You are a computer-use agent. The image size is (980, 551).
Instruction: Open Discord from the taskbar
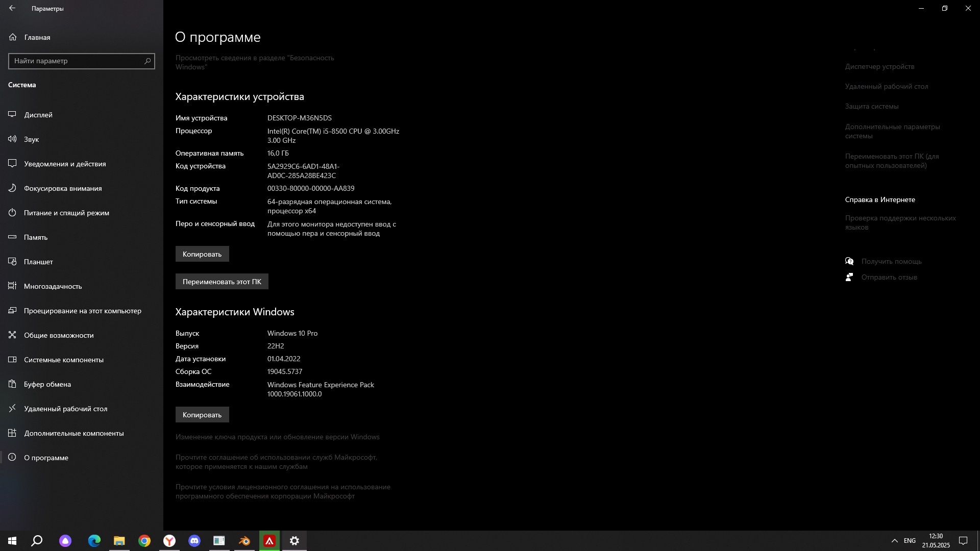(x=194, y=541)
